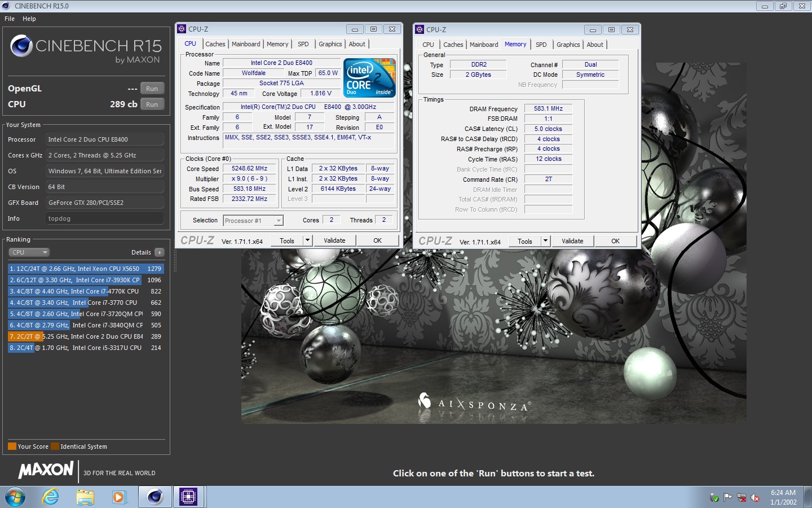Select ranking row Xeon CPU X5650
This screenshot has height=508, width=812.
(x=86, y=269)
